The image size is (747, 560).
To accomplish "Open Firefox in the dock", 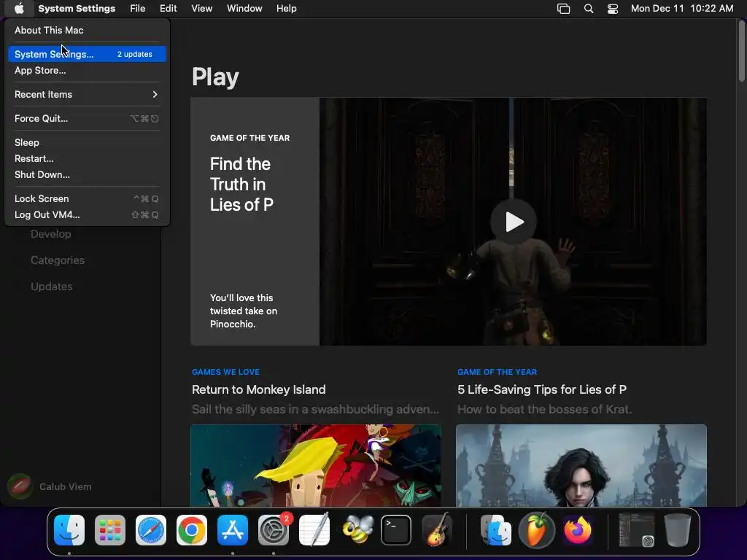I will coord(578,530).
